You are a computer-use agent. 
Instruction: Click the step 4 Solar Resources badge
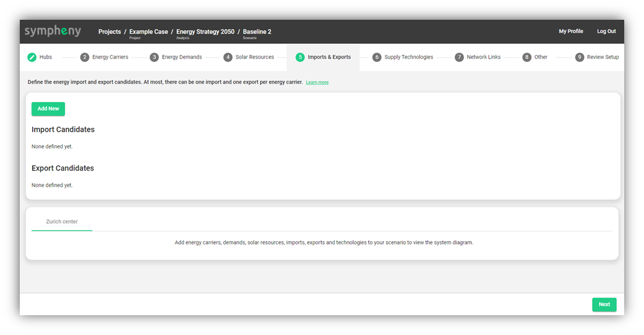pos(228,57)
